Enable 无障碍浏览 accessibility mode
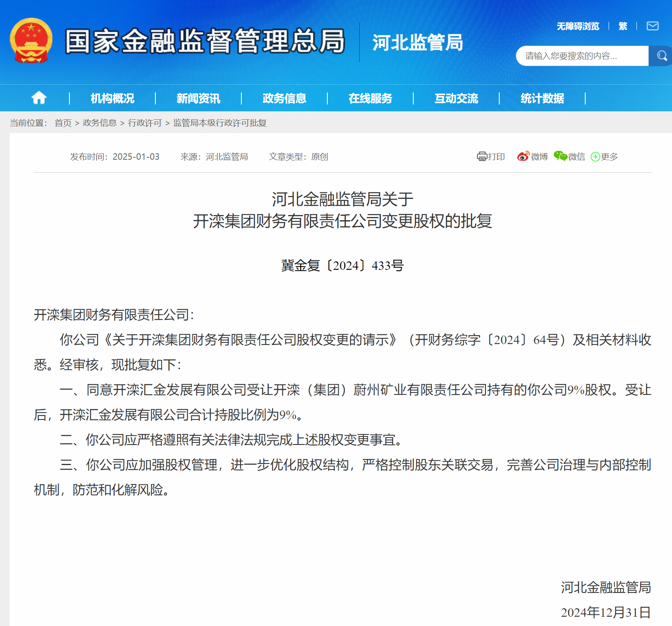672x626 pixels. (x=578, y=26)
